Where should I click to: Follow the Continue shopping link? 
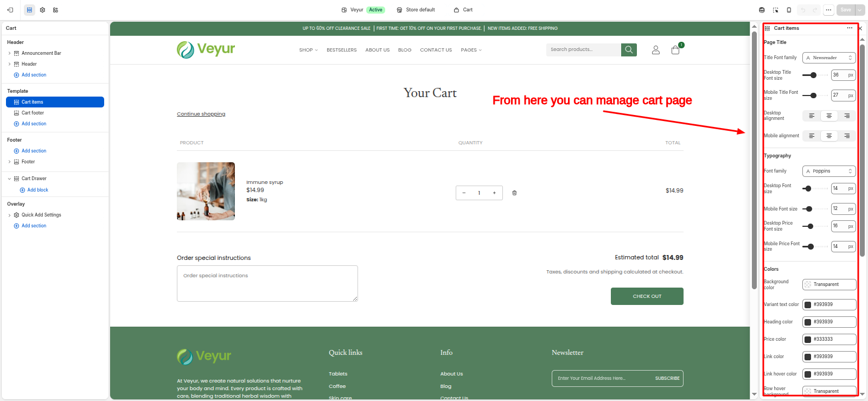pyautogui.click(x=201, y=114)
